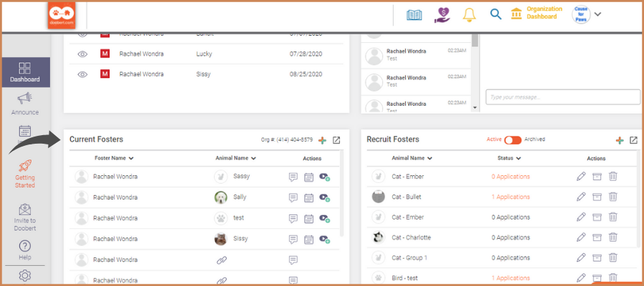The height and width of the screenshot is (286, 644).
Task: Type in the message input field
Action: click(x=562, y=97)
